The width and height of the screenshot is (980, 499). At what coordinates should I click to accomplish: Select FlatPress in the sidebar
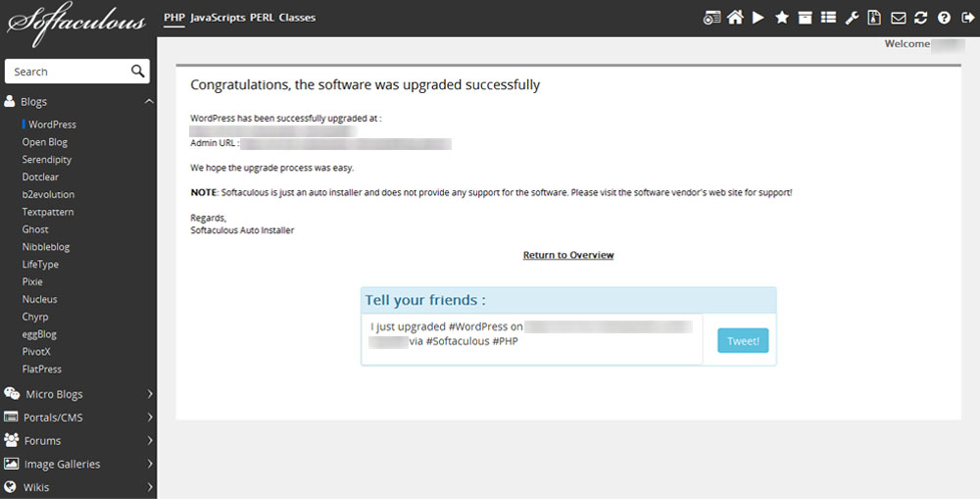[x=42, y=370]
